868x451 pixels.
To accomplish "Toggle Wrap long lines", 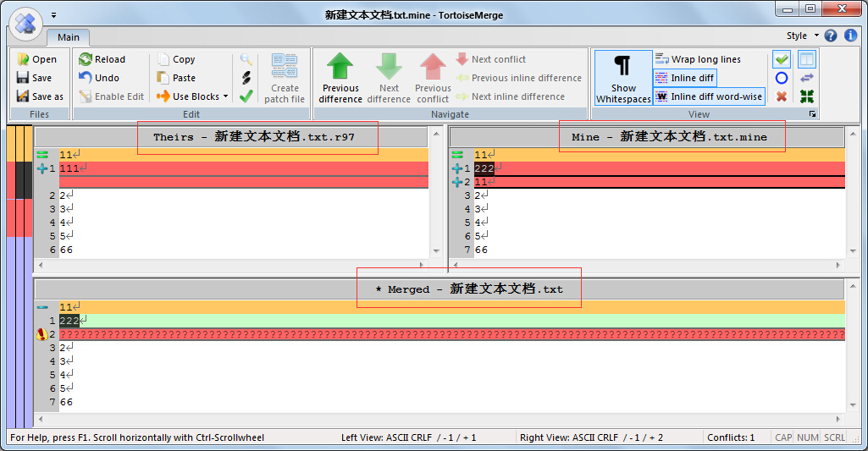I will pos(698,59).
